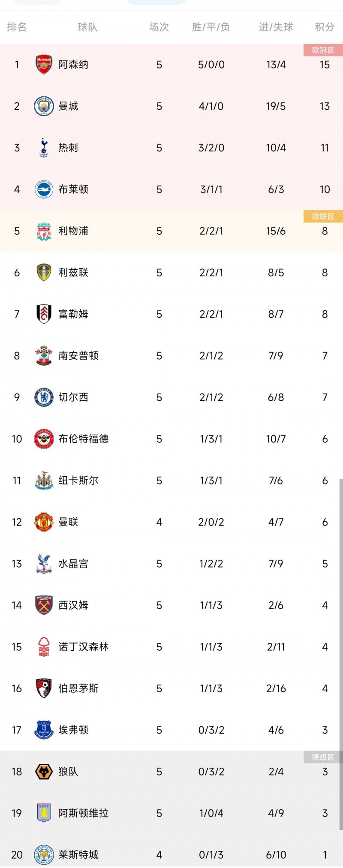This screenshot has width=343, height=868.
Task: Click the Brentford bee logo
Action: click(44, 439)
